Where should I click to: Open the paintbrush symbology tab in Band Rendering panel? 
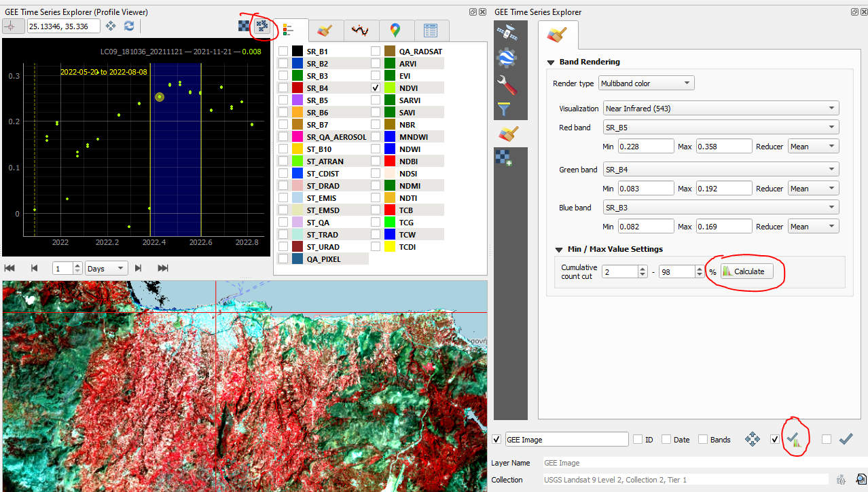coord(558,33)
